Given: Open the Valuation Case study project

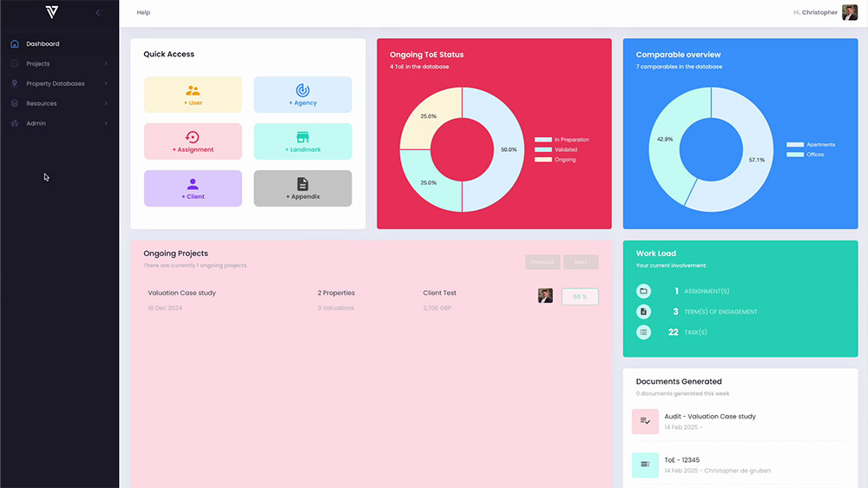Looking at the screenshot, I should click(181, 293).
